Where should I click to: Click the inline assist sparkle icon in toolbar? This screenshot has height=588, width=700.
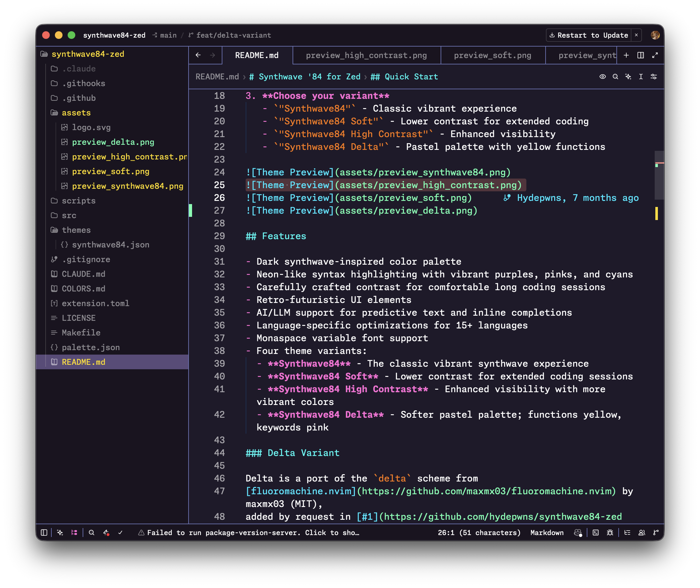click(x=628, y=77)
